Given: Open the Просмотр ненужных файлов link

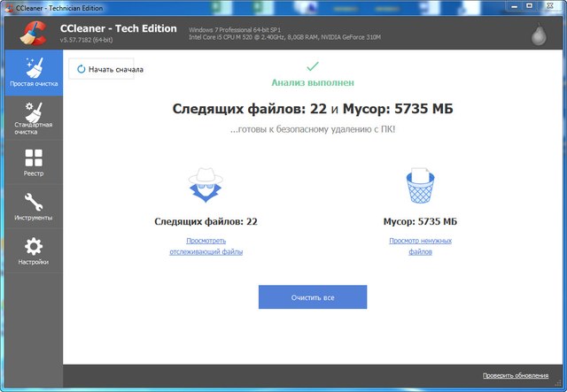Looking at the screenshot, I should (420, 246).
